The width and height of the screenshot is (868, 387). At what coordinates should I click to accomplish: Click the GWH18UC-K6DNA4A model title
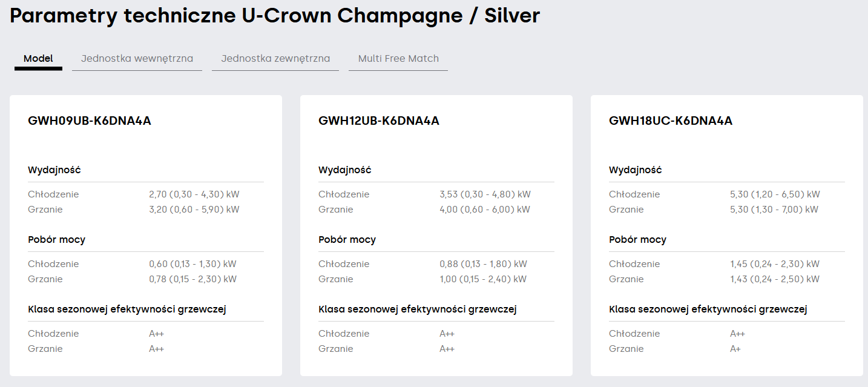pos(671,121)
